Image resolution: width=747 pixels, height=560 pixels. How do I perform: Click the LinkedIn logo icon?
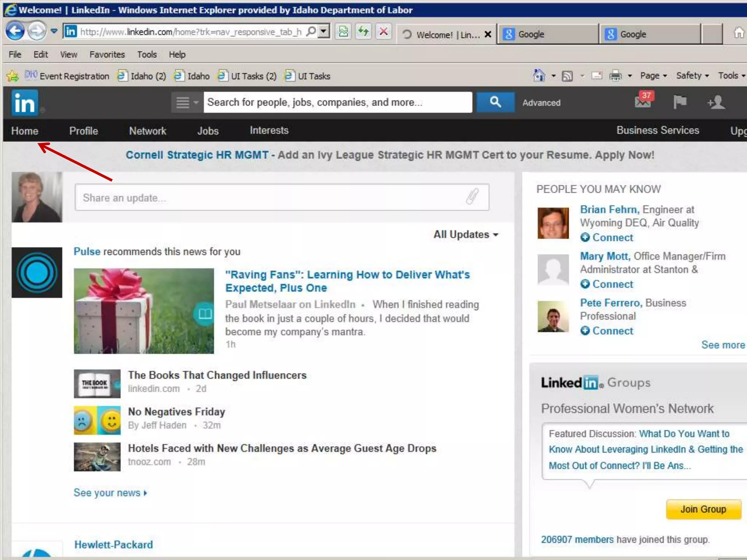24,102
